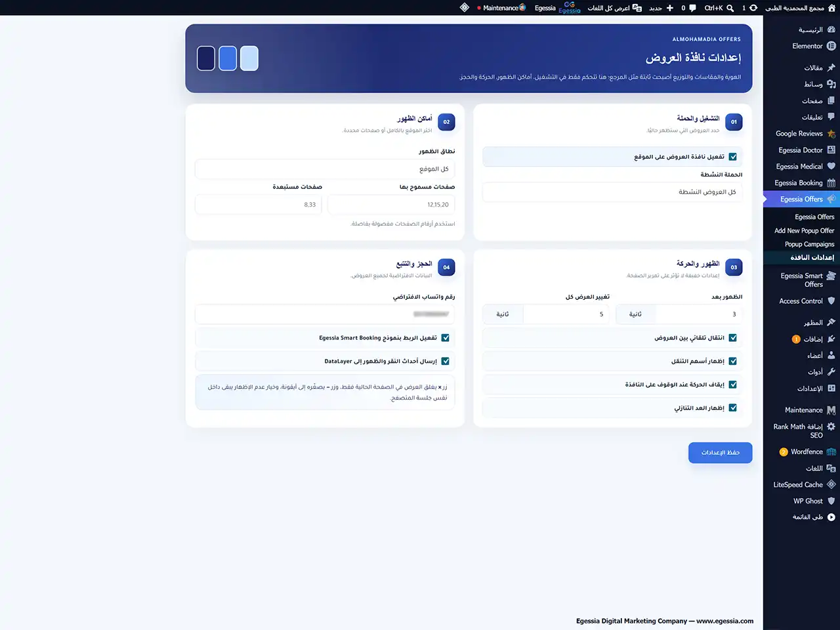Open Egessia Offers submenu item
The width and height of the screenshot is (840, 630).
point(814,217)
